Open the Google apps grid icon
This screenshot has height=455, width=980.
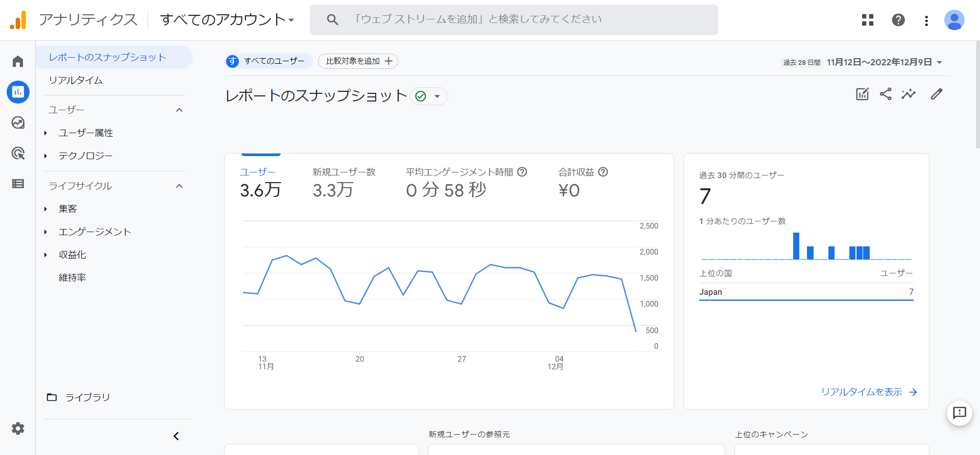pyautogui.click(x=868, y=20)
